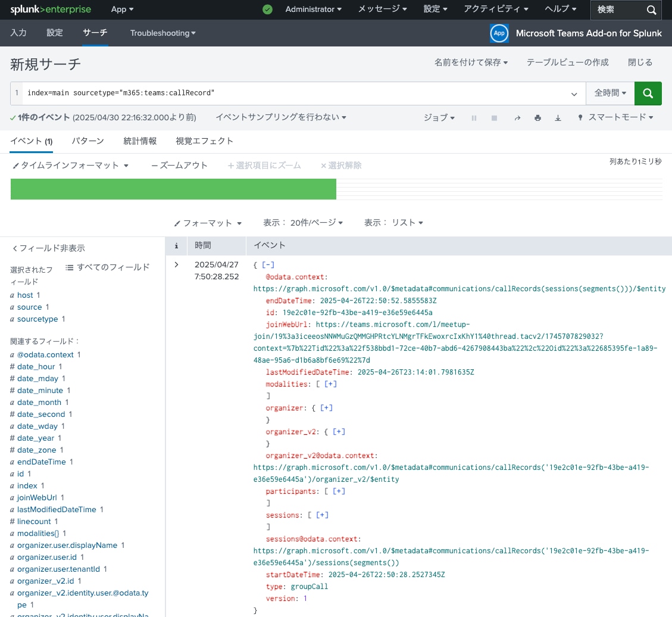Open the App dropdown menu
This screenshot has height=617, width=672.
click(122, 10)
